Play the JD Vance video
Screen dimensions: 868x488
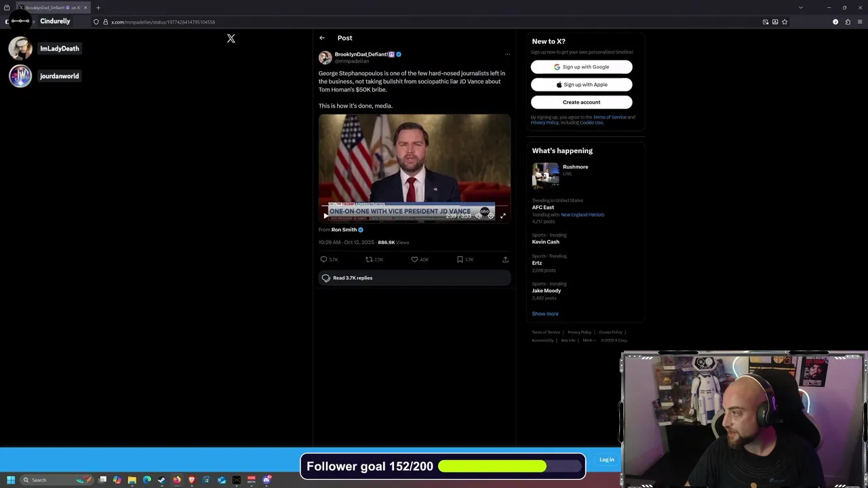(x=325, y=216)
